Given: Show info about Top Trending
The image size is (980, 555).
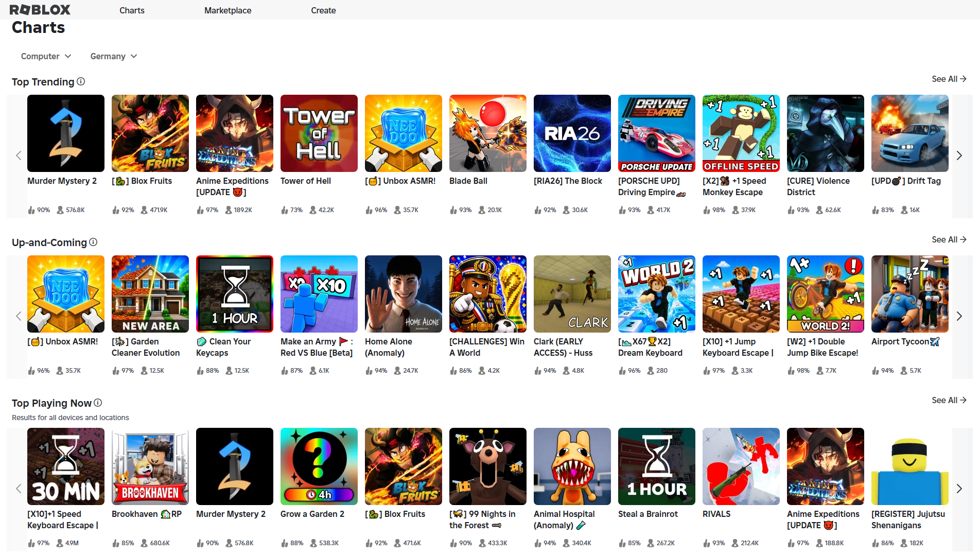Looking at the screenshot, I should pos(81,81).
